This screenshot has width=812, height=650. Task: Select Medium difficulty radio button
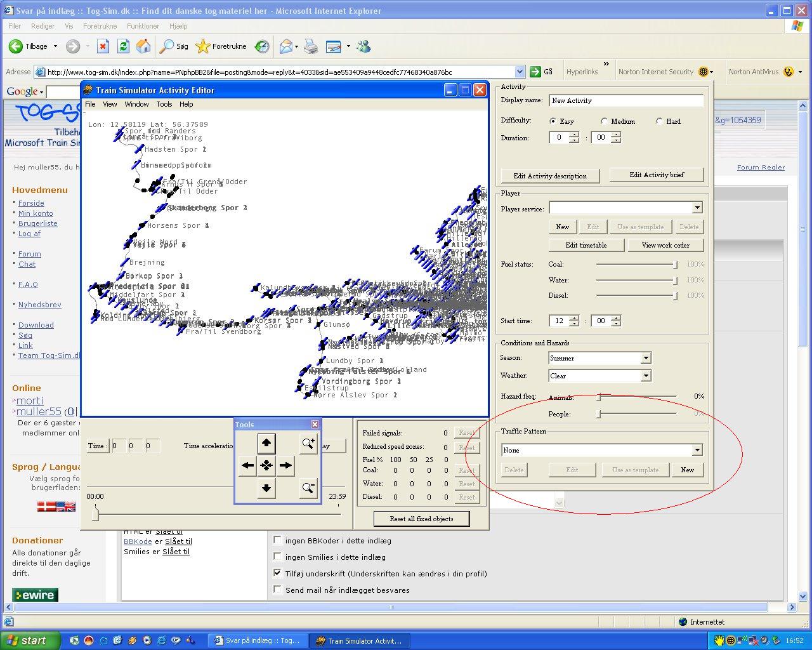604,121
